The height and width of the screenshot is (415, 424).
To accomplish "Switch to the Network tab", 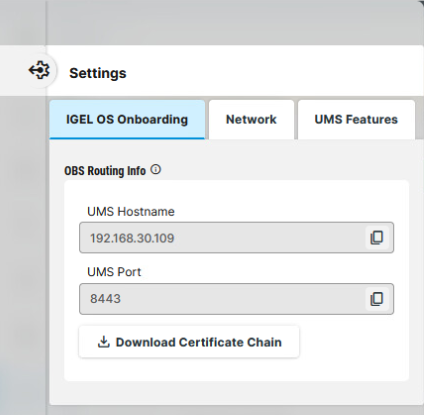I will [251, 119].
